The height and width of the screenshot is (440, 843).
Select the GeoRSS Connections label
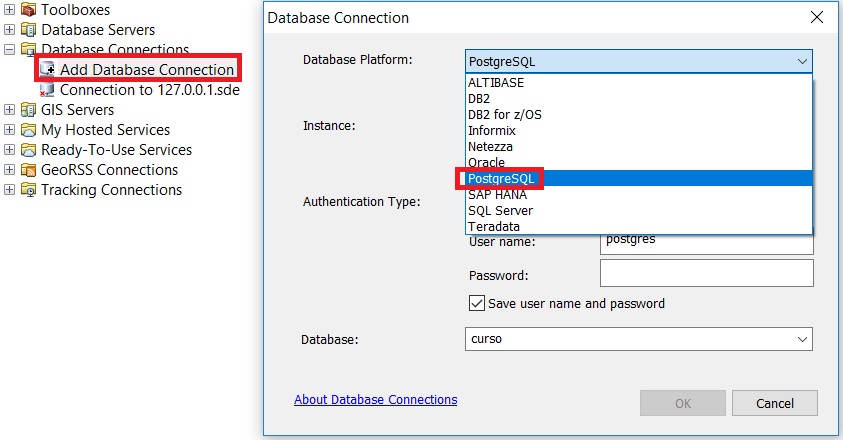[x=110, y=170]
